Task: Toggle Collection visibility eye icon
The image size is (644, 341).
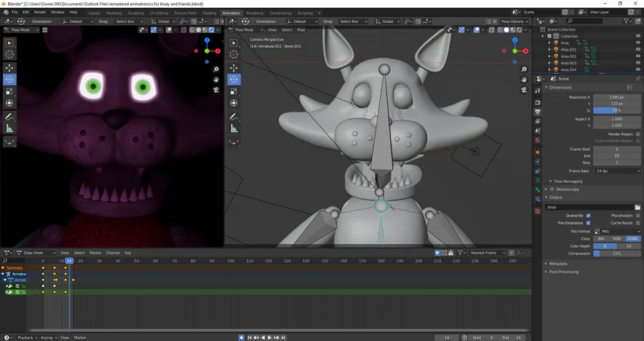Action: click(x=638, y=36)
